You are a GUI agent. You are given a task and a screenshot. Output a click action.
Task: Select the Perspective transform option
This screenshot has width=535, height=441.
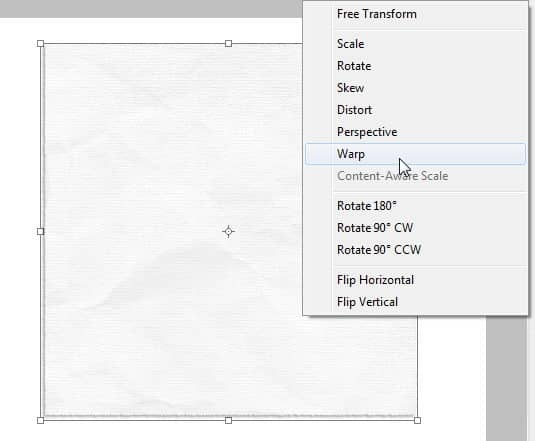click(415, 132)
